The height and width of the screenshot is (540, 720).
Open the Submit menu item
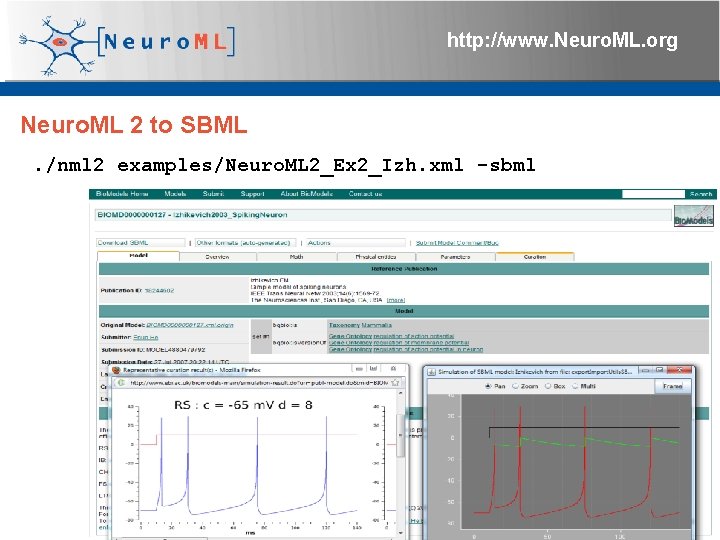point(214,194)
